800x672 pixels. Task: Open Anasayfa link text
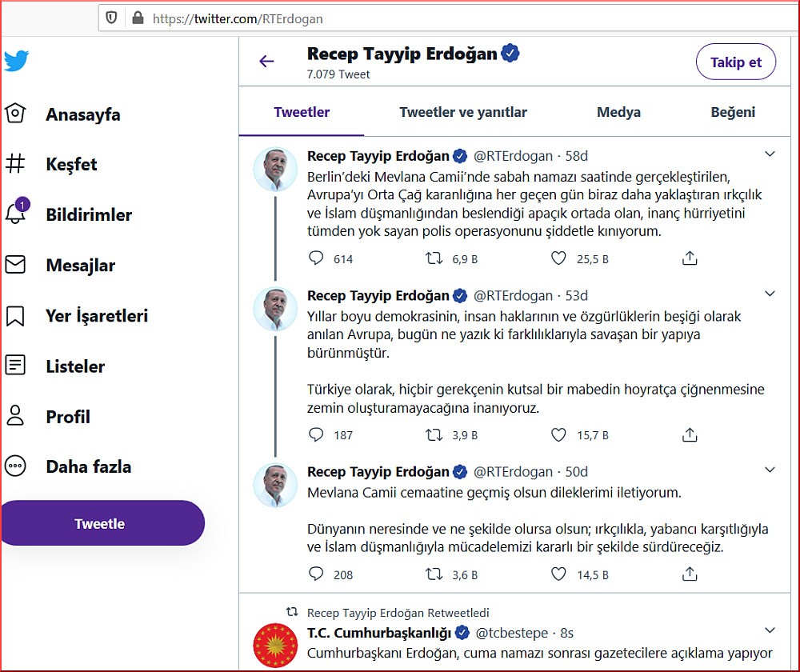click(83, 114)
